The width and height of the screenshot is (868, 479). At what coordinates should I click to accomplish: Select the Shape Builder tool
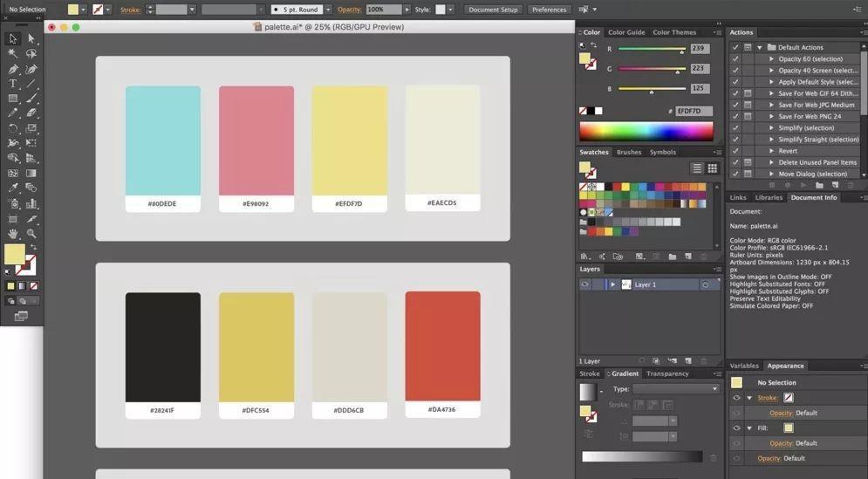click(13, 158)
